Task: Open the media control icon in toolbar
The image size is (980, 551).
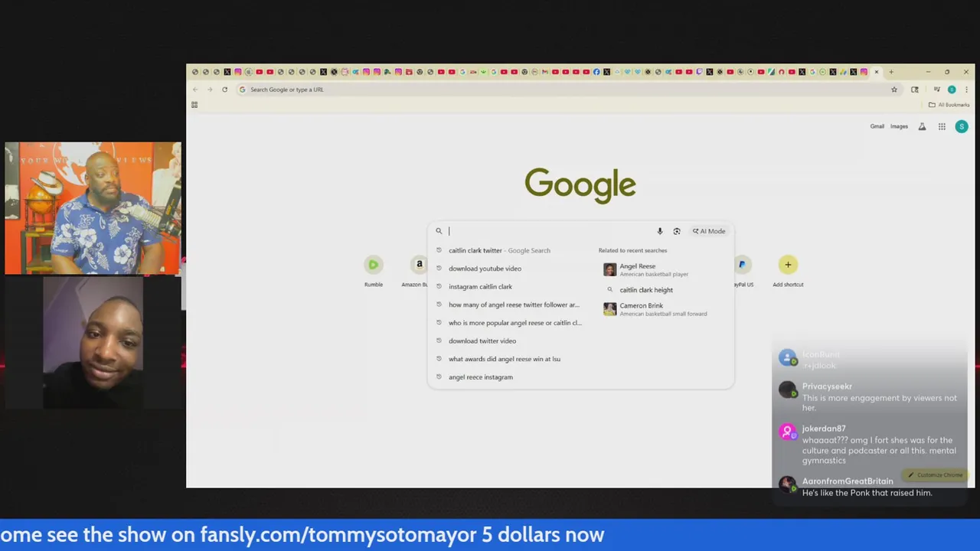Action: click(936, 90)
